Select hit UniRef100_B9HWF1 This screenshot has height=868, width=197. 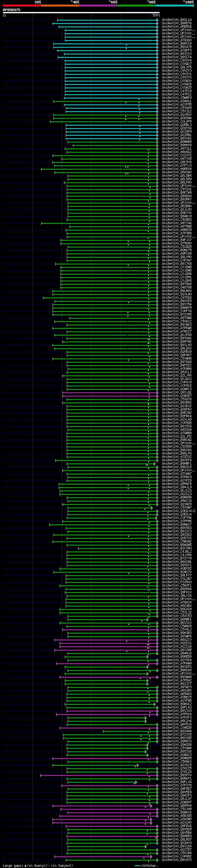[177, 464]
